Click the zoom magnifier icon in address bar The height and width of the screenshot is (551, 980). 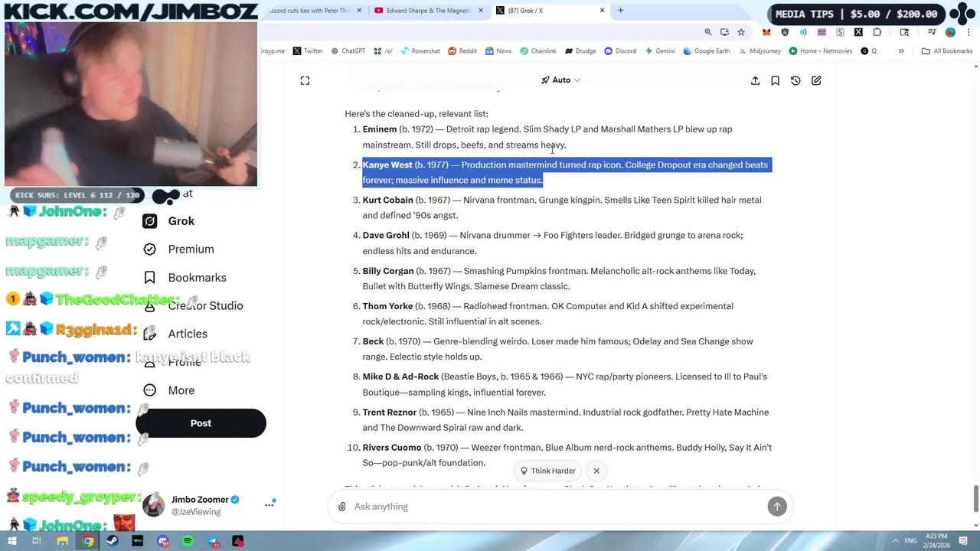click(708, 32)
